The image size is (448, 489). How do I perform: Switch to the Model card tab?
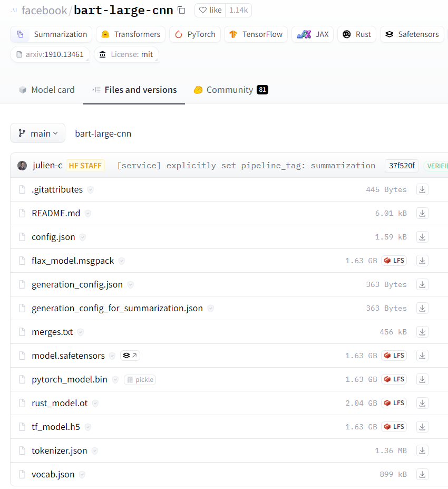[47, 90]
